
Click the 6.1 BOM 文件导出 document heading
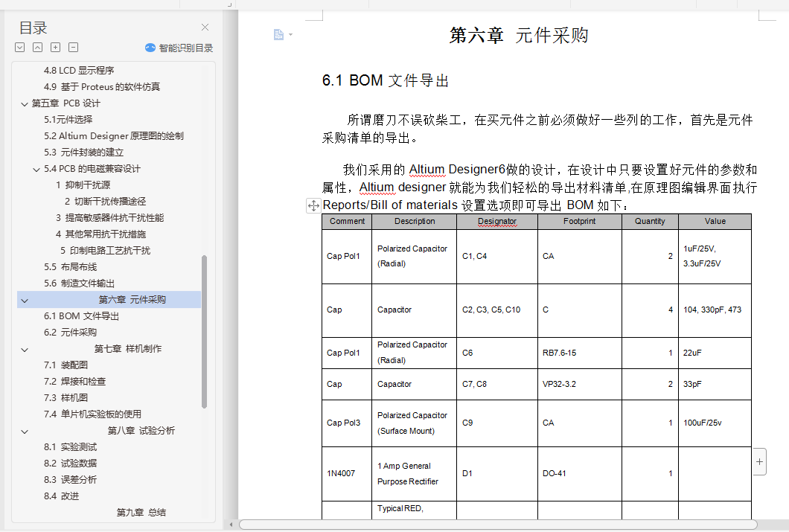point(386,80)
